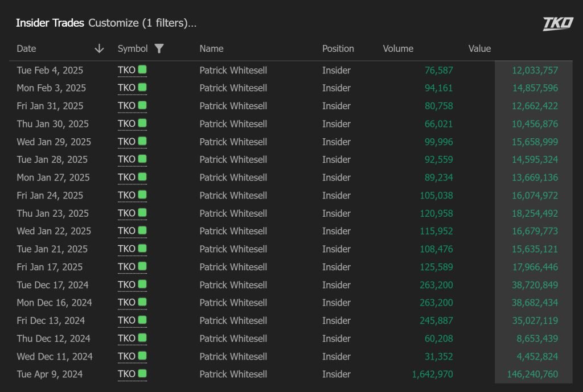The width and height of the screenshot is (583, 392).
Task: Click value cell 8,653,439
Action: 537,339
